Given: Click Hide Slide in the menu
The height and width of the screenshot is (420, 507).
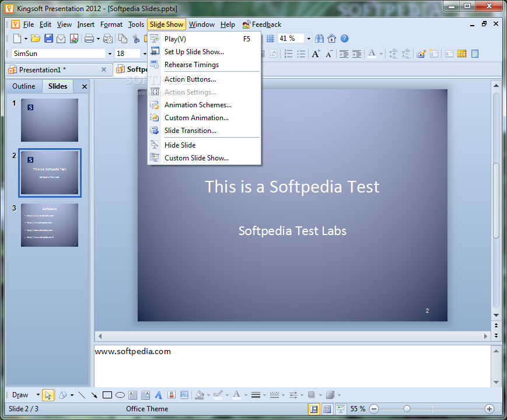Looking at the screenshot, I should click(x=204, y=145).
